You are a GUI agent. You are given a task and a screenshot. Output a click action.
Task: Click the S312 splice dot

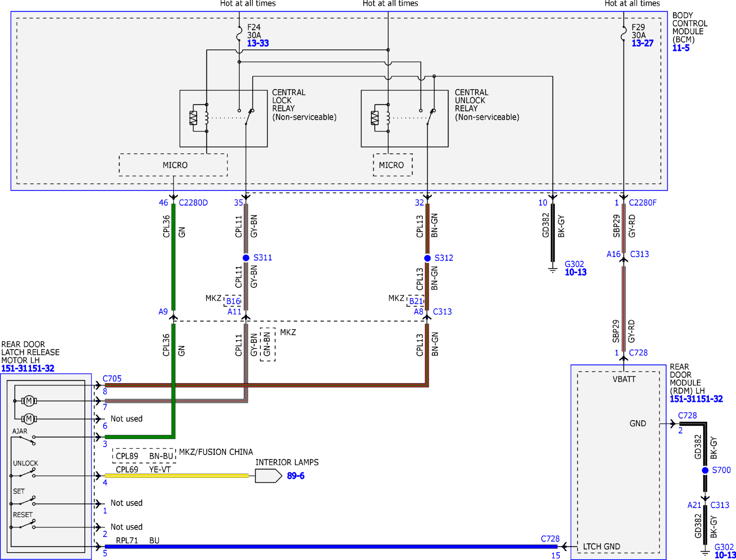pyautogui.click(x=427, y=258)
